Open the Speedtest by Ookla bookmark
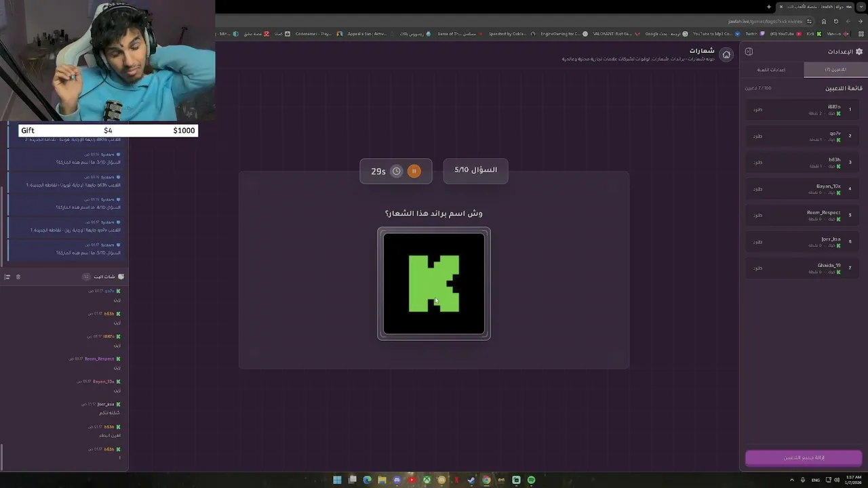 click(511, 33)
